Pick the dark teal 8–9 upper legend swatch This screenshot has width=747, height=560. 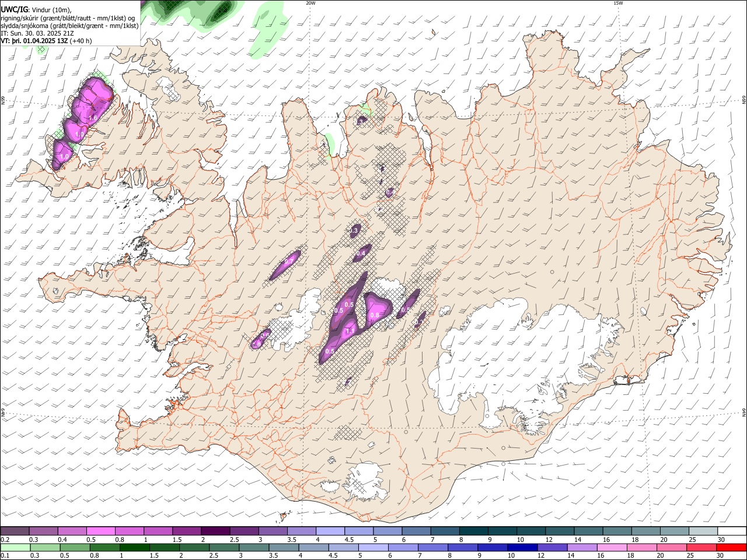473,531
